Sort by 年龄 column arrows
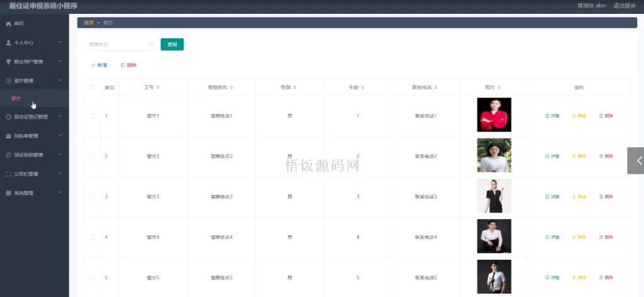Image resolution: width=644 pixels, height=297 pixels. tap(363, 87)
